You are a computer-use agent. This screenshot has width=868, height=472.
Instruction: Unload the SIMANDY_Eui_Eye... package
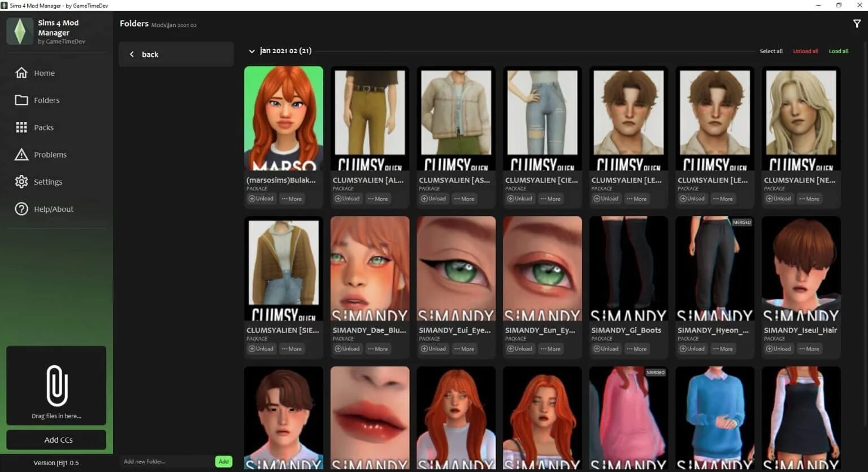coord(433,349)
